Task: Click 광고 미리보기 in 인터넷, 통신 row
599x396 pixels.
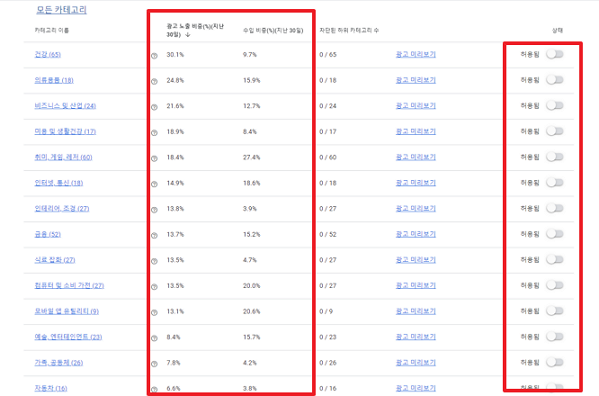Action: (416, 183)
